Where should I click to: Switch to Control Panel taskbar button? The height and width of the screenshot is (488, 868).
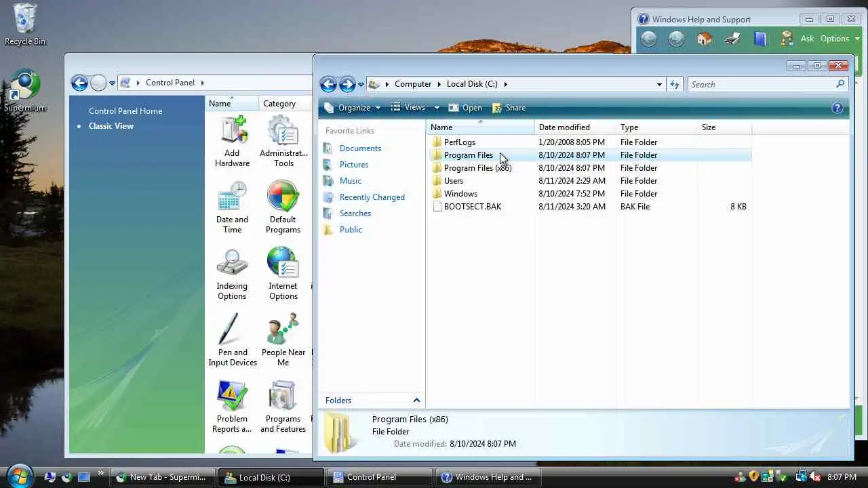[x=380, y=477]
